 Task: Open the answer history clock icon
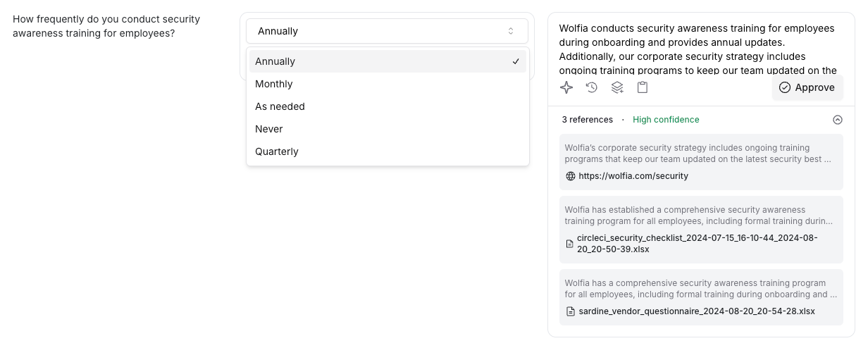[x=592, y=87]
